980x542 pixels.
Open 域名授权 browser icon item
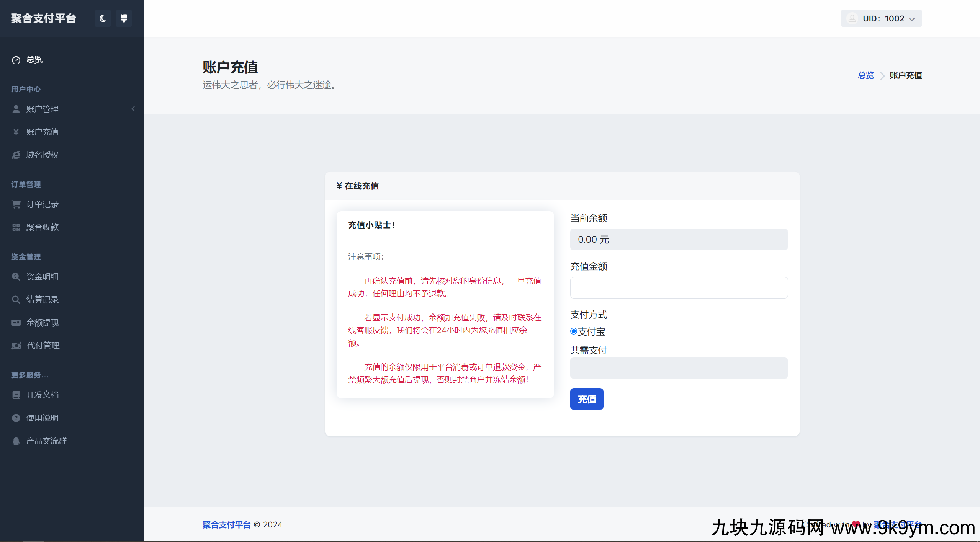tap(16, 155)
